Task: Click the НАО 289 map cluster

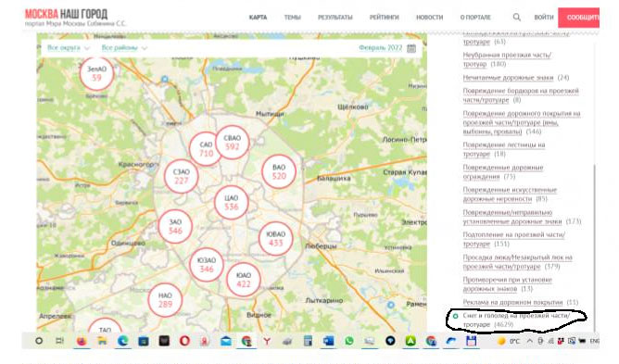Action: click(165, 300)
